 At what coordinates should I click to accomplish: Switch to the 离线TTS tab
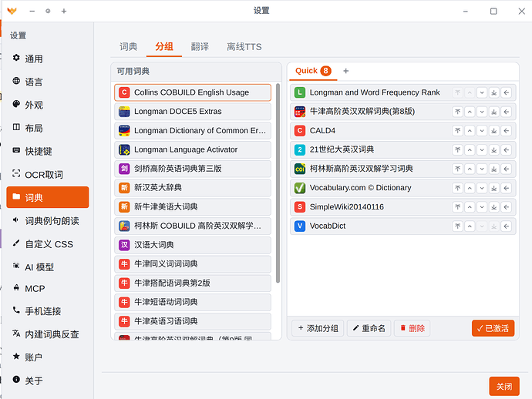[244, 47]
